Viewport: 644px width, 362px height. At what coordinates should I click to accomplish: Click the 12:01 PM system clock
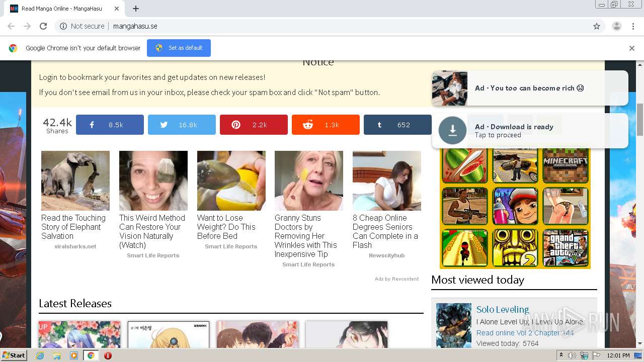pos(618,355)
